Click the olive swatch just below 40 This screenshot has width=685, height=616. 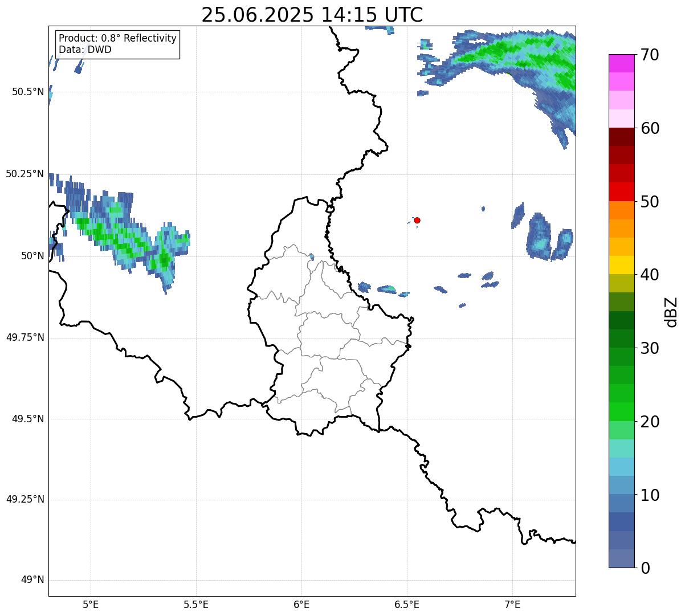(x=621, y=283)
